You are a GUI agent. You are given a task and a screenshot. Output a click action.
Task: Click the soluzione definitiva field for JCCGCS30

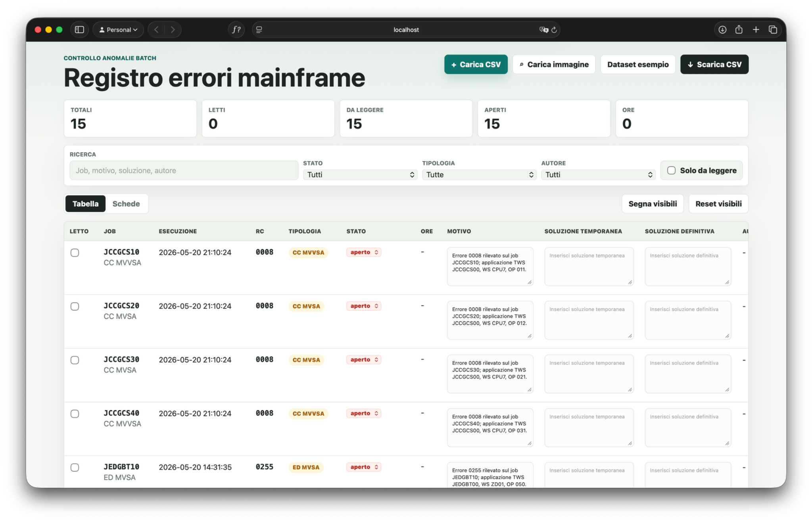[687, 374]
